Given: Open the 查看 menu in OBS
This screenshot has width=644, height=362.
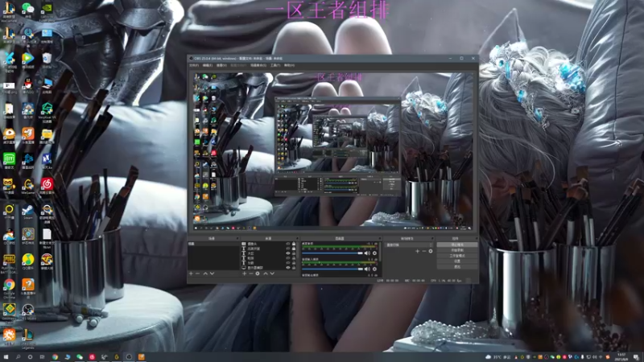Looking at the screenshot, I should point(222,65).
